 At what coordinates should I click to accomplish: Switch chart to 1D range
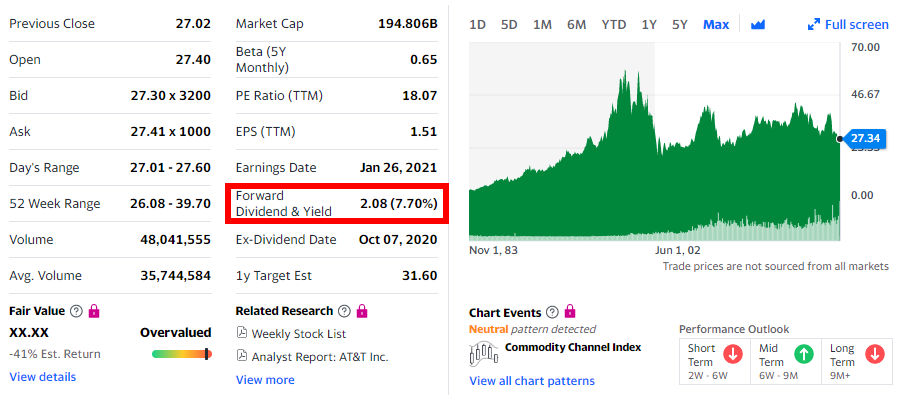pos(477,25)
